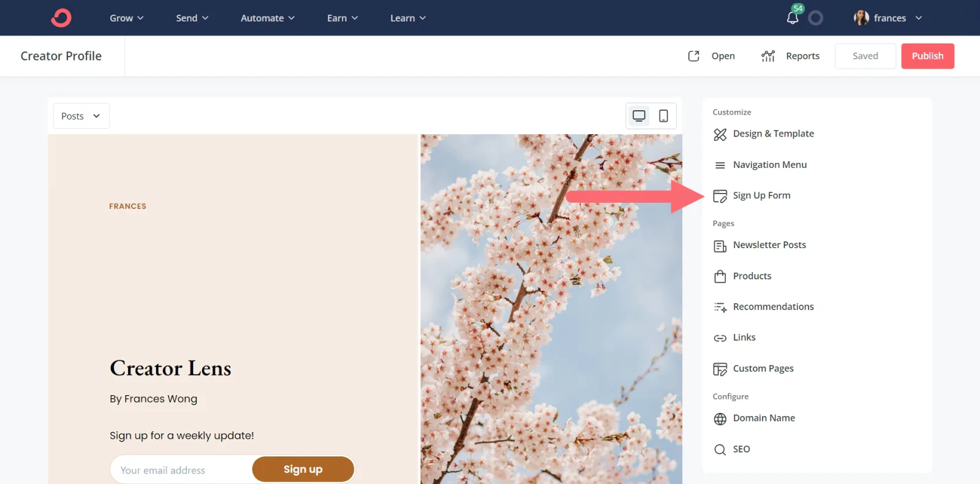The height and width of the screenshot is (484, 980).
Task: Open Navigation Menu settings
Action: click(x=769, y=165)
